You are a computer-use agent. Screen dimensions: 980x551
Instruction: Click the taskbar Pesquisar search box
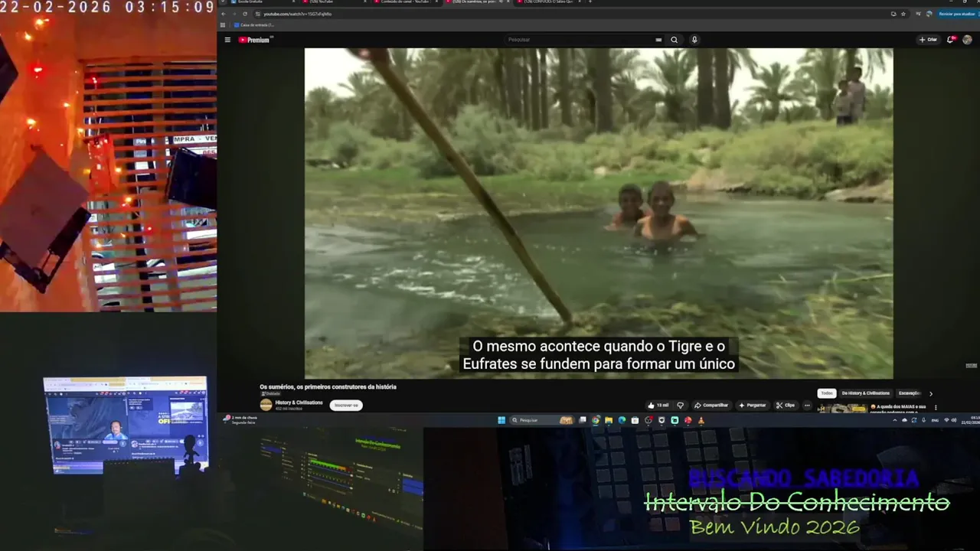tap(542, 420)
